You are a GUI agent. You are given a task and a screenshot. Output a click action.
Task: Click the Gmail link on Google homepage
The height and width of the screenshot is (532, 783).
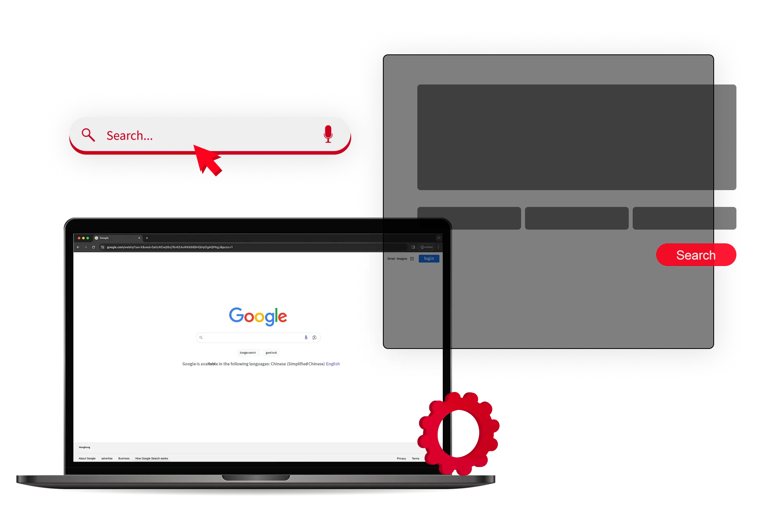(391, 258)
